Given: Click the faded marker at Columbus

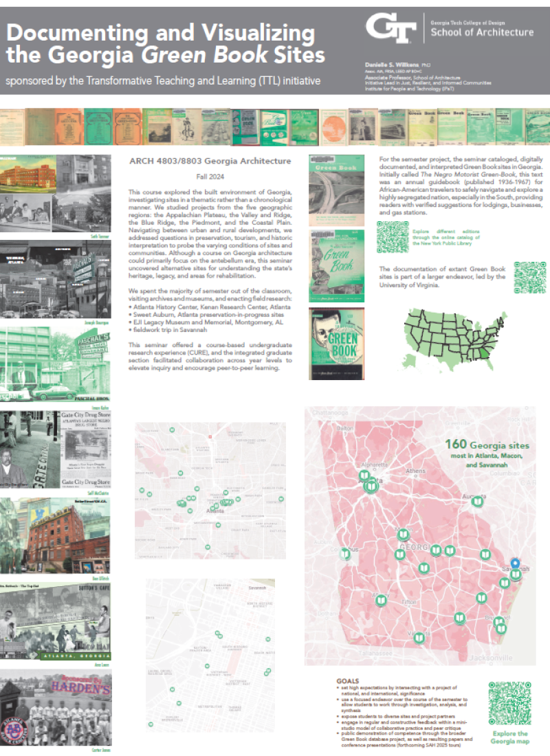Looking at the screenshot, I should tap(345, 554).
